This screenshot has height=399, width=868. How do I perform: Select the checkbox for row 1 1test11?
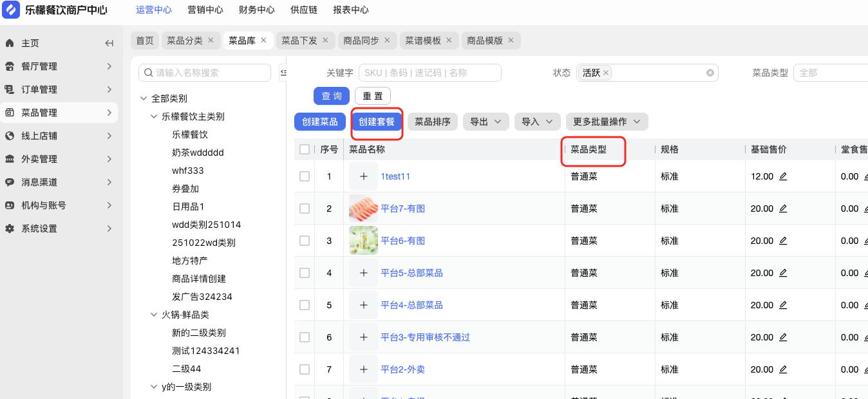[305, 176]
